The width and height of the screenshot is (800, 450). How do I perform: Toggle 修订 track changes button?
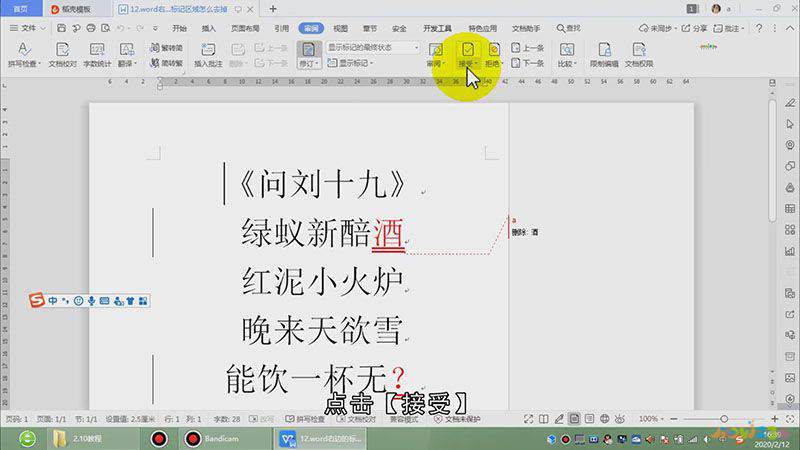[309, 55]
